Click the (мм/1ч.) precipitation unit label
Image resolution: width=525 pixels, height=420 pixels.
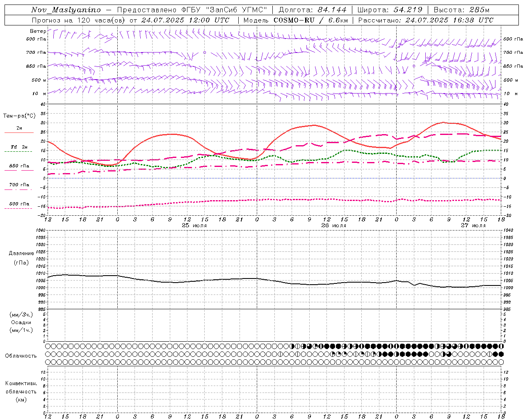[21, 330]
